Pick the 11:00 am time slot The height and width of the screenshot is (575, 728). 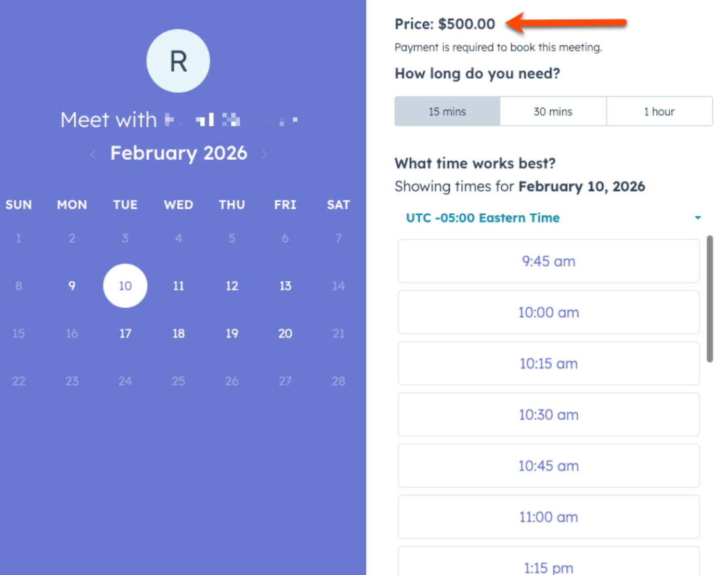(x=549, y=517)
